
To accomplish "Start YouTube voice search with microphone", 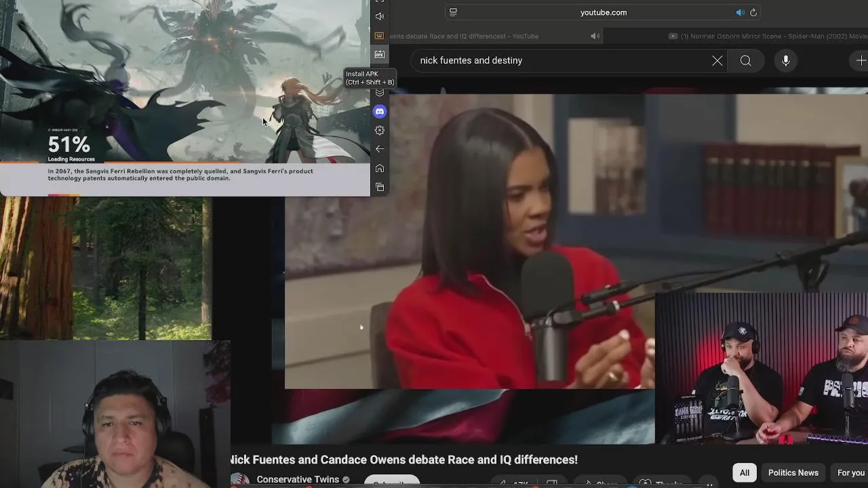I will (785, 61).
